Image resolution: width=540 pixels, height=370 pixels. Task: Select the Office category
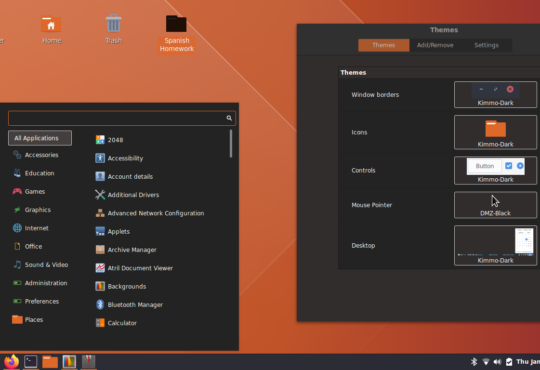[28, 246]
